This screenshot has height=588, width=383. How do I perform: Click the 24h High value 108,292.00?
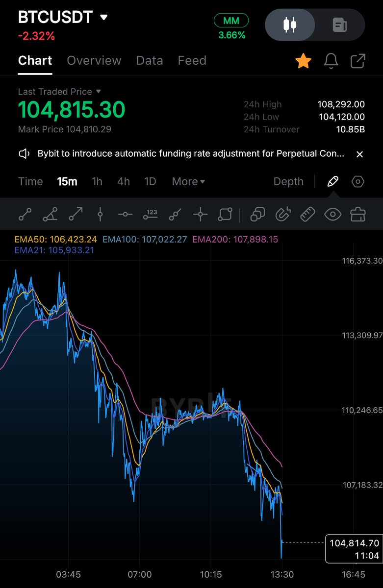click(x=341, y=104)
